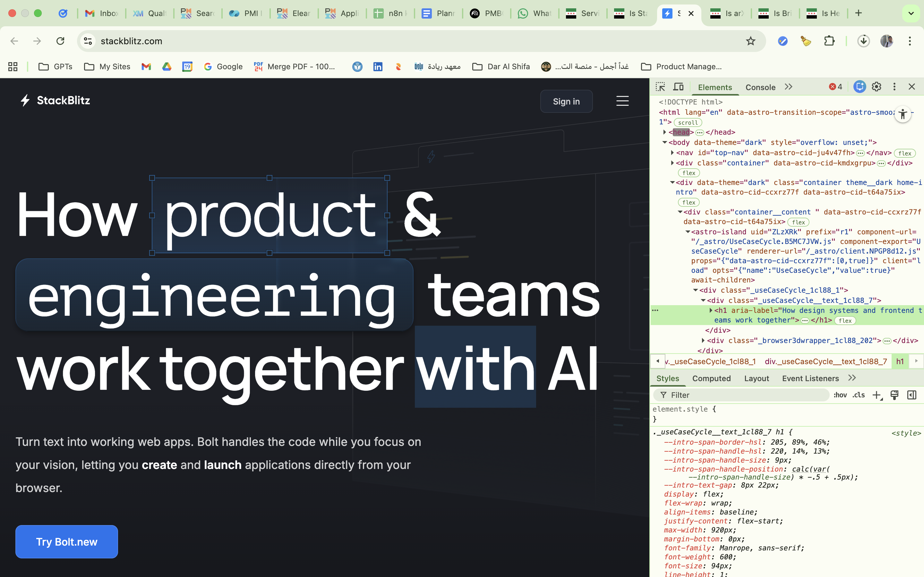Click the DevTools kebab menu icon
This screenshot has width=924, height=577.
click(x=894, y=87)
